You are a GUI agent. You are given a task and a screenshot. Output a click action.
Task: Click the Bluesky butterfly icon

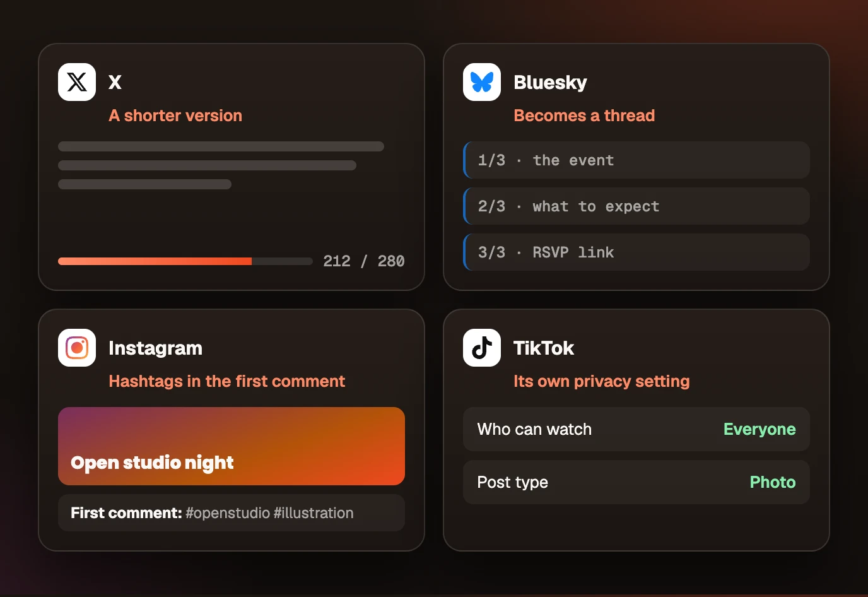click(482, 82)
